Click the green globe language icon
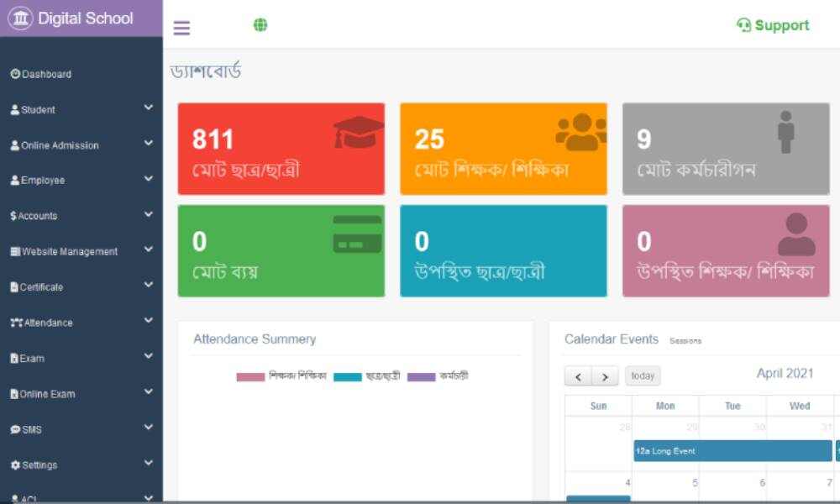The width and height of the screenshot is (840, 504). point(260,25)
